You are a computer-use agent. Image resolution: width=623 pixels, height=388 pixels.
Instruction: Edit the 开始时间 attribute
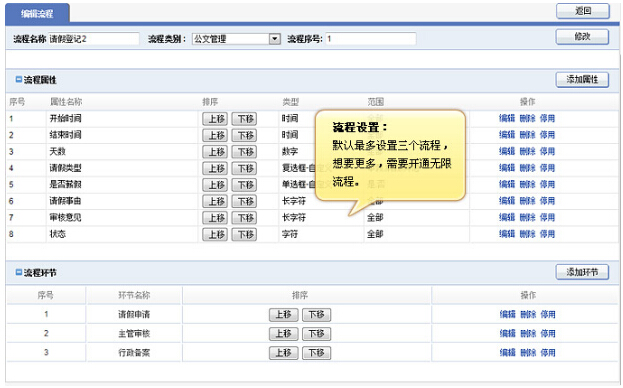[x=507, y=118]
